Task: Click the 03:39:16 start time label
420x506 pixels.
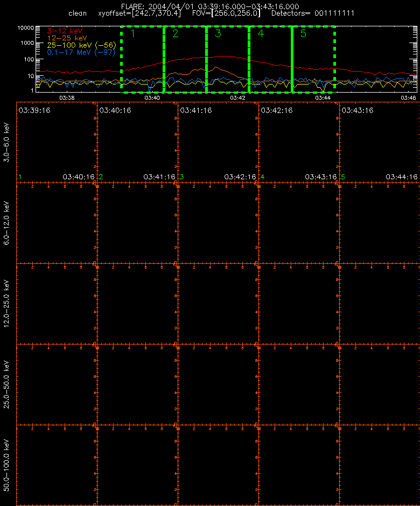Action: pyautogui.click(x=34, y=110)
